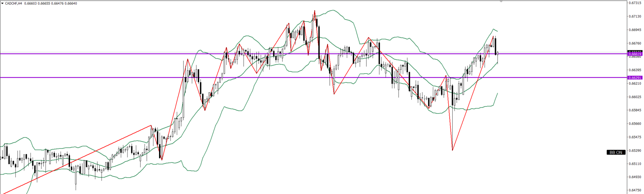
Task: Click the purple 0.66291 price tag
Action: pos(635,77)
